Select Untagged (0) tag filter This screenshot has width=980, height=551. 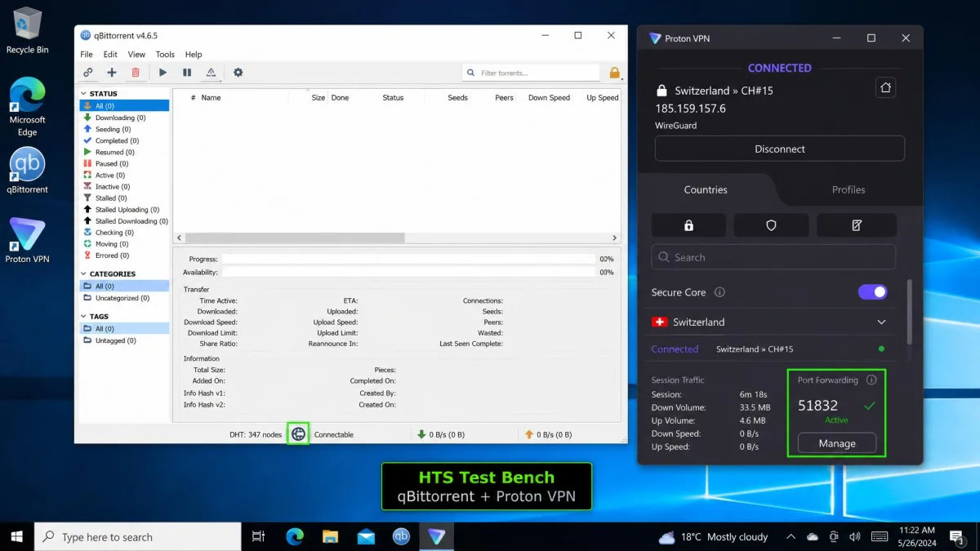point(125,340)
